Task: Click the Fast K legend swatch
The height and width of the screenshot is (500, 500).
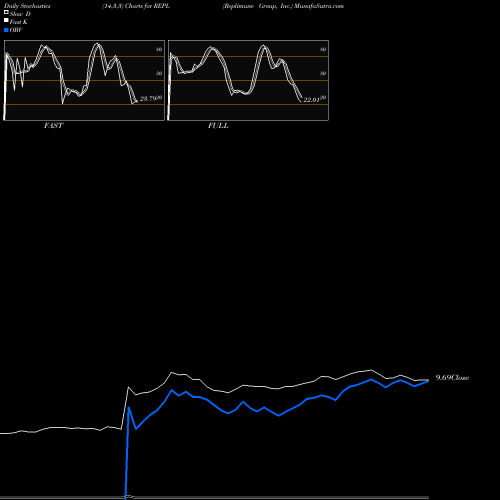Action: pos(6,20)
